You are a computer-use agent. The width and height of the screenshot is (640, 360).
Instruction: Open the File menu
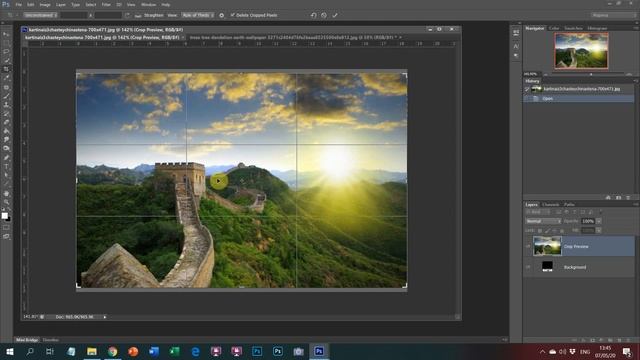(x=19, y=4)
